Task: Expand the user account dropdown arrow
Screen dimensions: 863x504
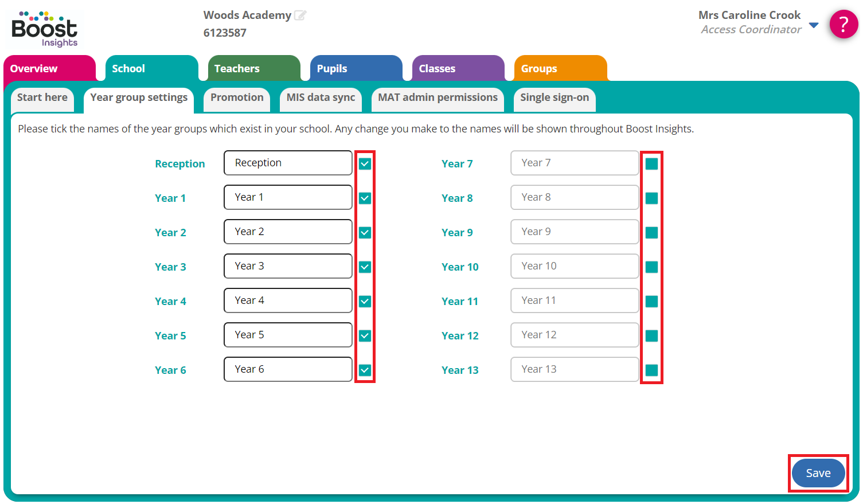Action: [x=813, y=25]
